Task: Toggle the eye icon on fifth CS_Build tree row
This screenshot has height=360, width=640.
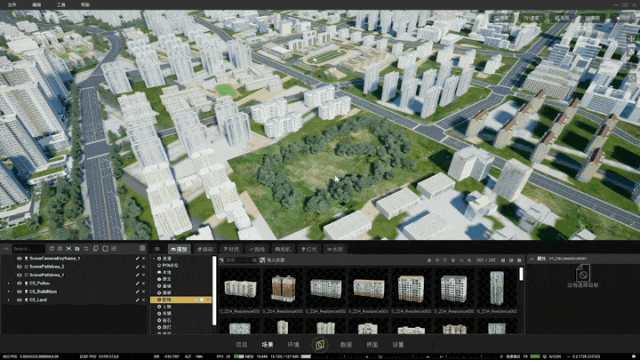Action: (x=19, y=291)
